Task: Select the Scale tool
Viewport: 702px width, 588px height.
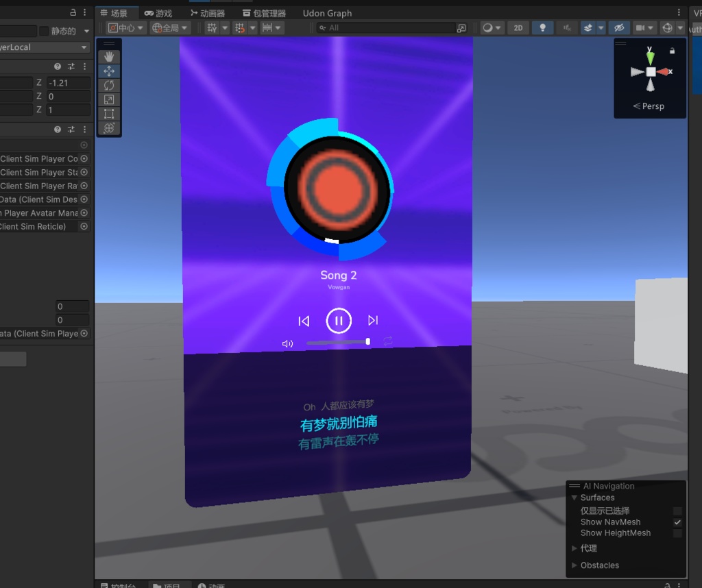Action: click(108, 99)
